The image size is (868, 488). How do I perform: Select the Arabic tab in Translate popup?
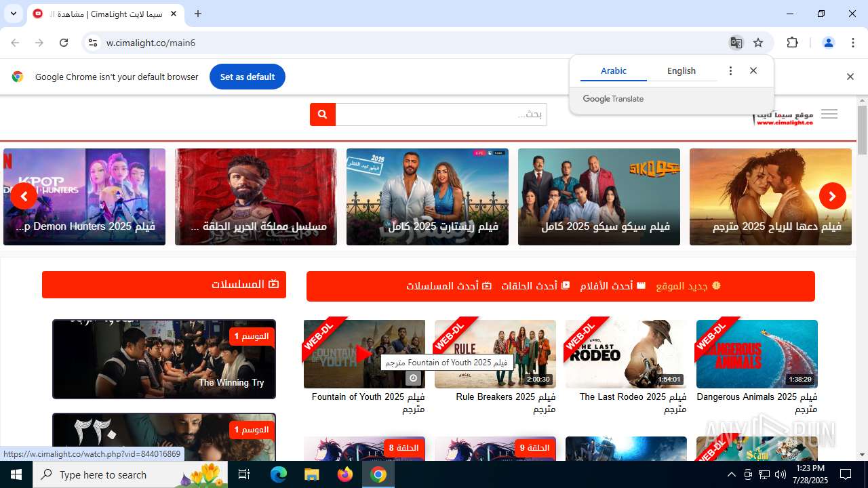(x=614, y=70)
